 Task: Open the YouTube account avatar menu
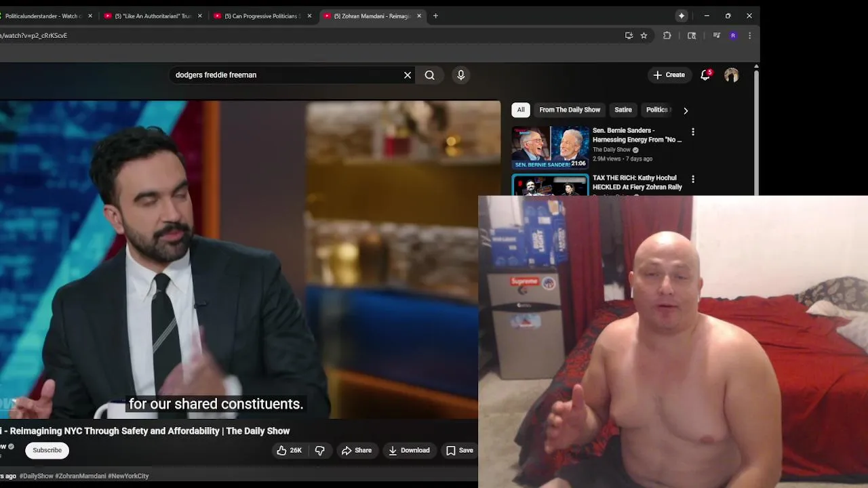(731, 75)
